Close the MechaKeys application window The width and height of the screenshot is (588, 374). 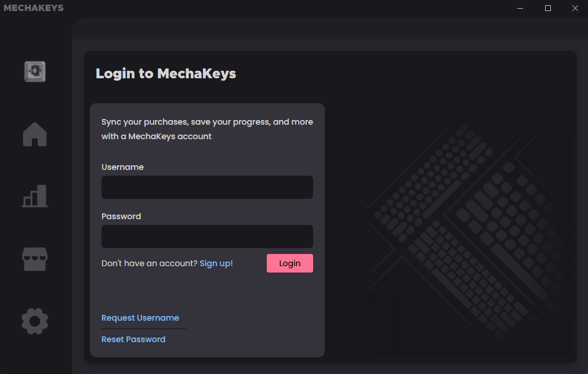pyautogui.click(x=575, y=8)
